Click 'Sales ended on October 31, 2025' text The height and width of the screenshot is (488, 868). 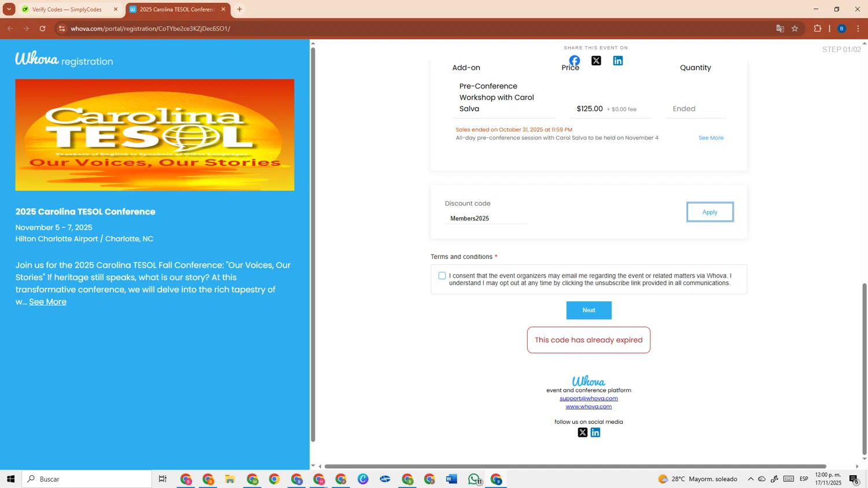514,130
